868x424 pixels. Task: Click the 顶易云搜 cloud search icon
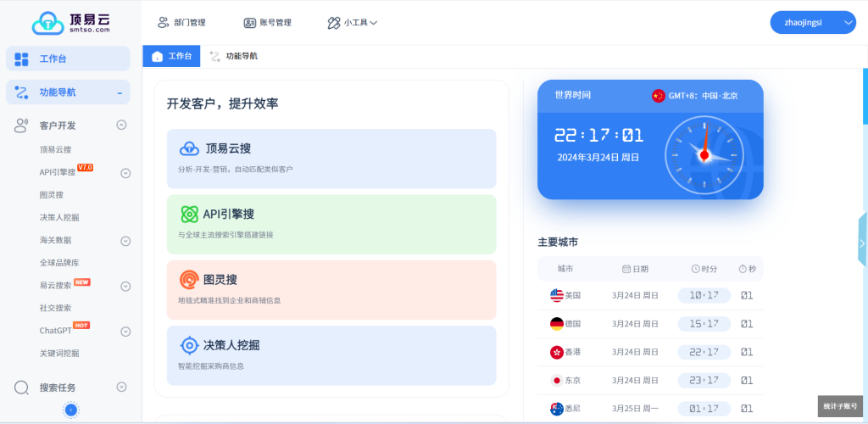[x=189, y=148]
